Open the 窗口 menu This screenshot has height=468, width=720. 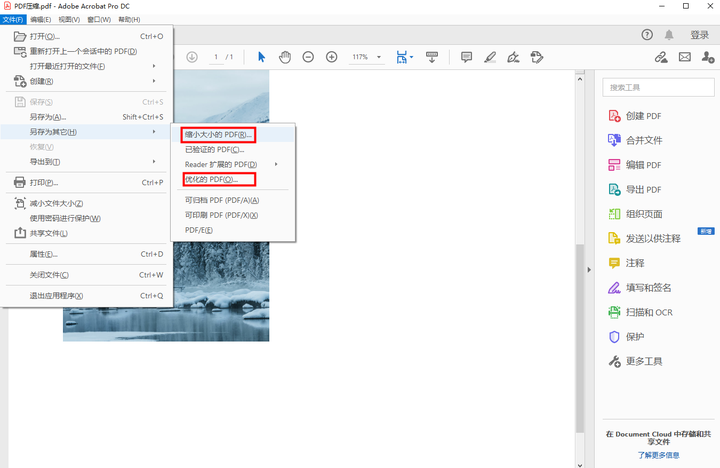(99, 19)
